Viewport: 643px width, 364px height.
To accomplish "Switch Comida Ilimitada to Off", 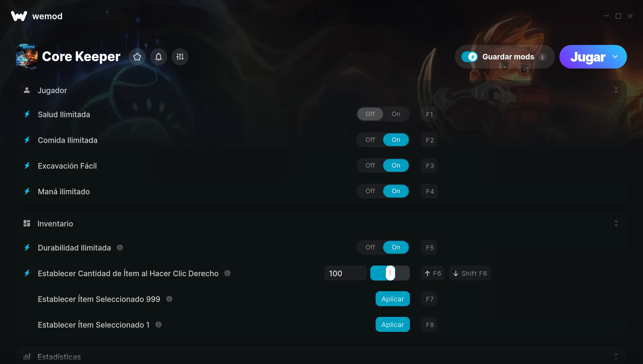I will click(370, 140).
